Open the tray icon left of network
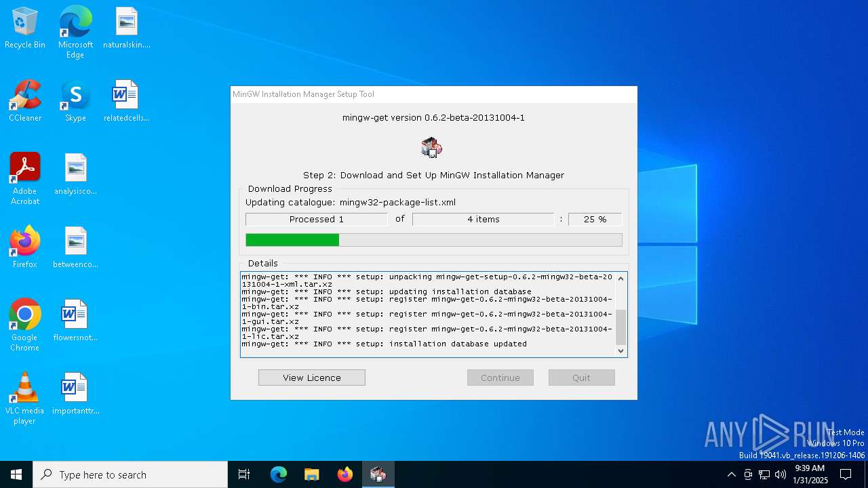868x488 pixels. [748, 474]
